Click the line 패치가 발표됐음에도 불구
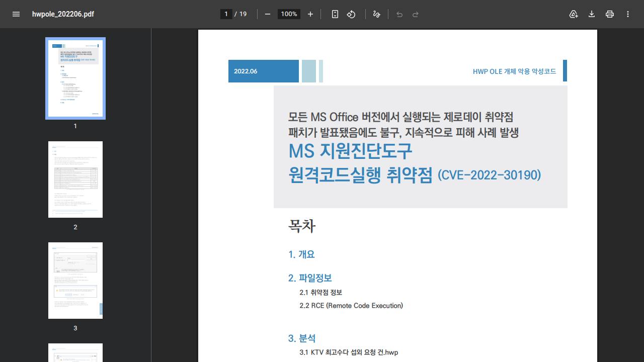Viewport: 644px width, 362px height. click(x=404, y=133)
